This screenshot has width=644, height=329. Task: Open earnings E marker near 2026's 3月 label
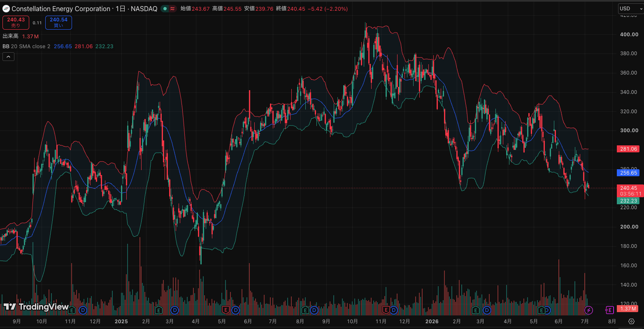(476, 310)
